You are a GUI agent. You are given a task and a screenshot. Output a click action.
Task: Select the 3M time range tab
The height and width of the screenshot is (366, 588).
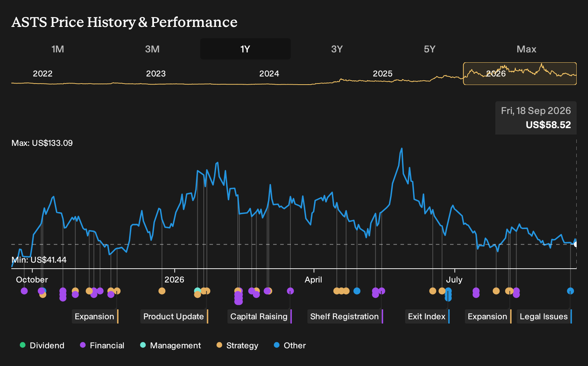pos(152,49)
